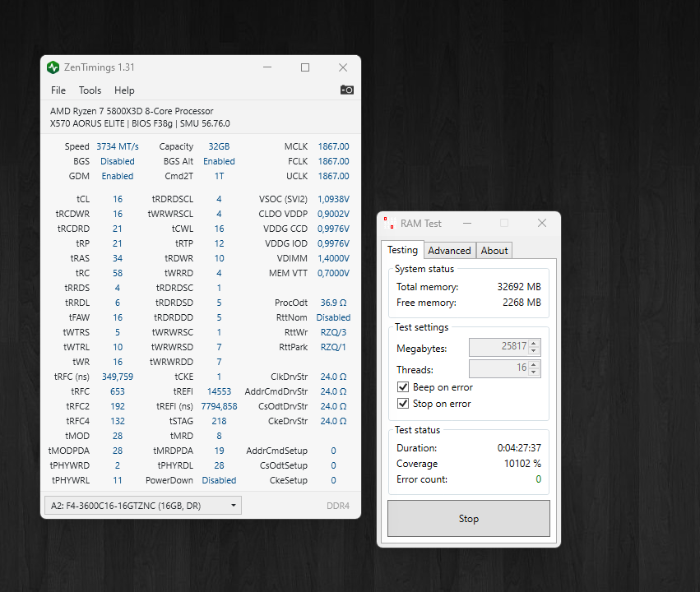Click the Duration value 0:04:27:37
Viewport: 700px width, 592px height.
click(519, 448)
